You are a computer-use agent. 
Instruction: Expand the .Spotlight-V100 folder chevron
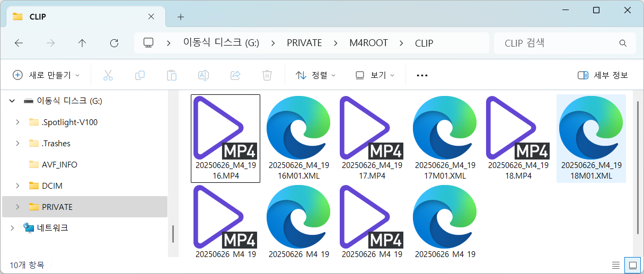[17, 122]
